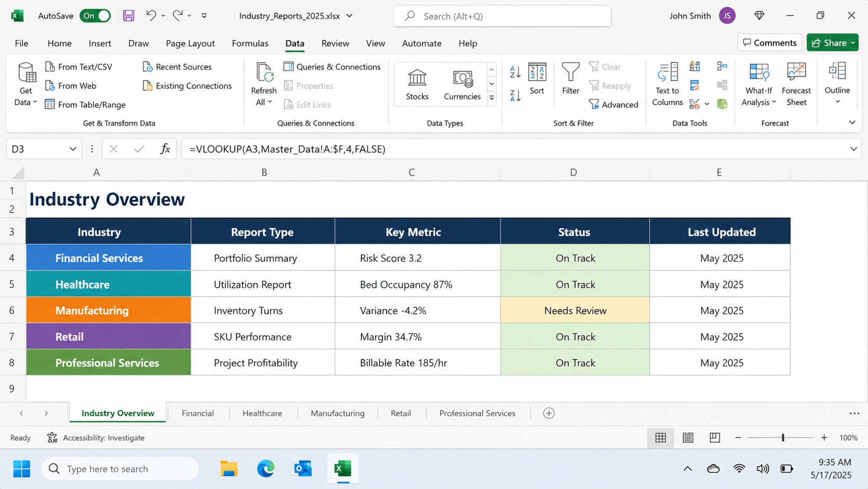Open Existing Connections
The image size is (868, 489).
point(187,86)
